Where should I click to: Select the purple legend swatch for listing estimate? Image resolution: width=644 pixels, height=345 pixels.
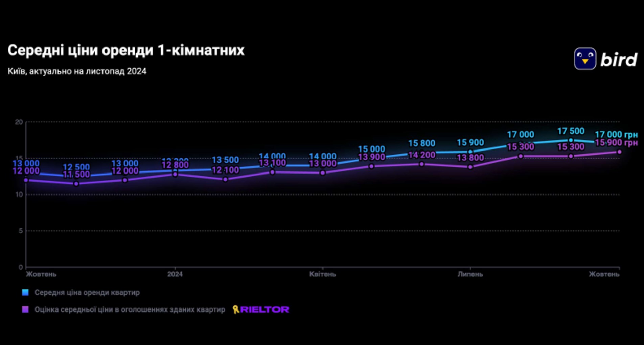coord(25,309)
